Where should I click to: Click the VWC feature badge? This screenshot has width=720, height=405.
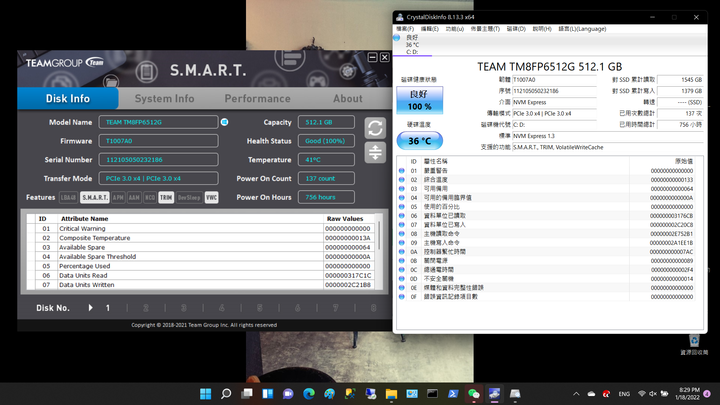click(211, 197)
